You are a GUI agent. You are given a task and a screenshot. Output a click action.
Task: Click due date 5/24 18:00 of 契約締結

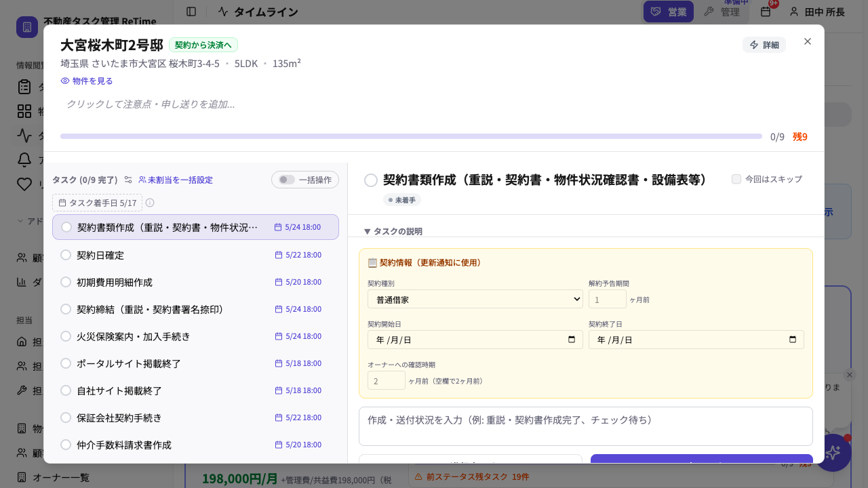tap(298, 309)
